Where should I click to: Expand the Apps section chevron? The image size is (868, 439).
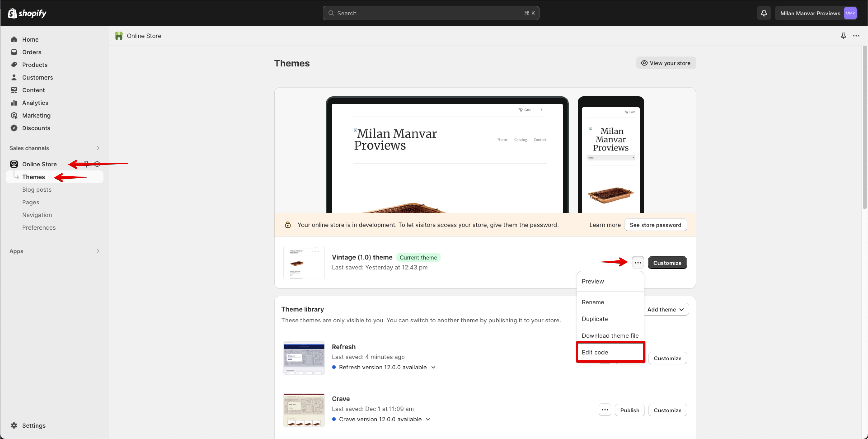pos(98,251)
